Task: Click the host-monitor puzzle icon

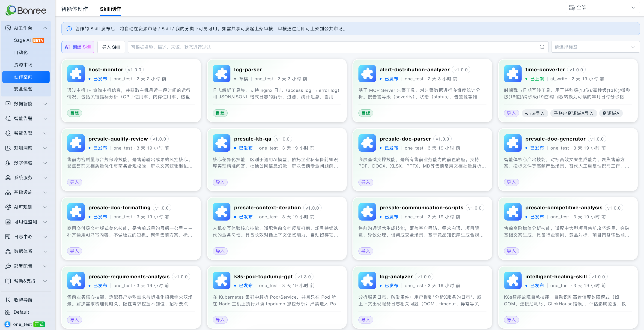Action: pos(76,74)
